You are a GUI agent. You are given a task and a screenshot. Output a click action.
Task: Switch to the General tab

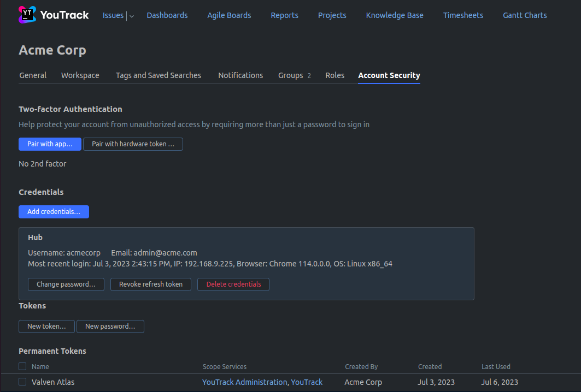click(33, 75)
